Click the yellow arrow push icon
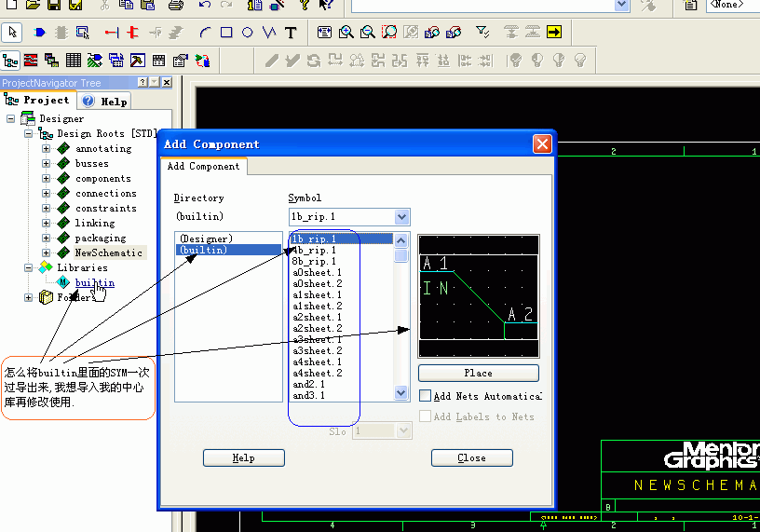The width and height of the screenshot is (760, 532). click(x=554, y=33)
